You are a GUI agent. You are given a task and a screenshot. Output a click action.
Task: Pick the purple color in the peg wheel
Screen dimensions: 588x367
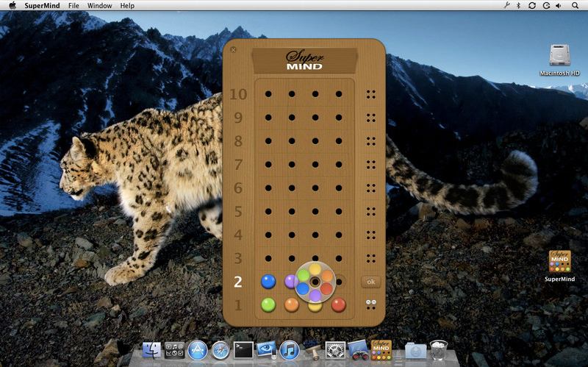pyautogui.click(x=315, y=296)
